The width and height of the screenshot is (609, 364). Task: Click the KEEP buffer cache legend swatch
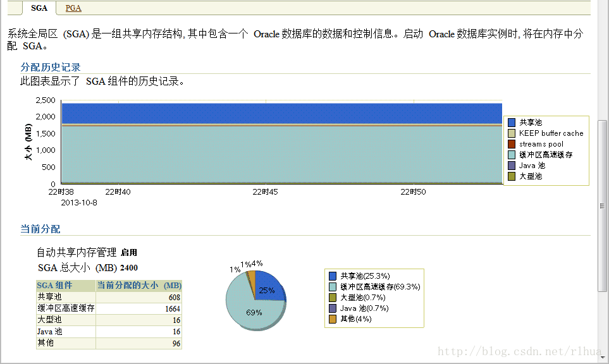pyautogui.click(x=512, y=133)
